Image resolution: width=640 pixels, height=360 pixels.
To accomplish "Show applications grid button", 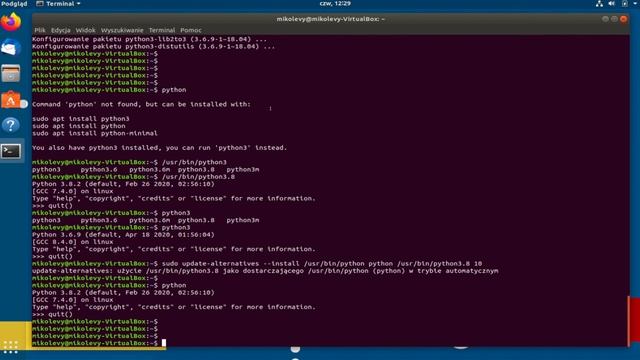I will [x=11, y=347].
